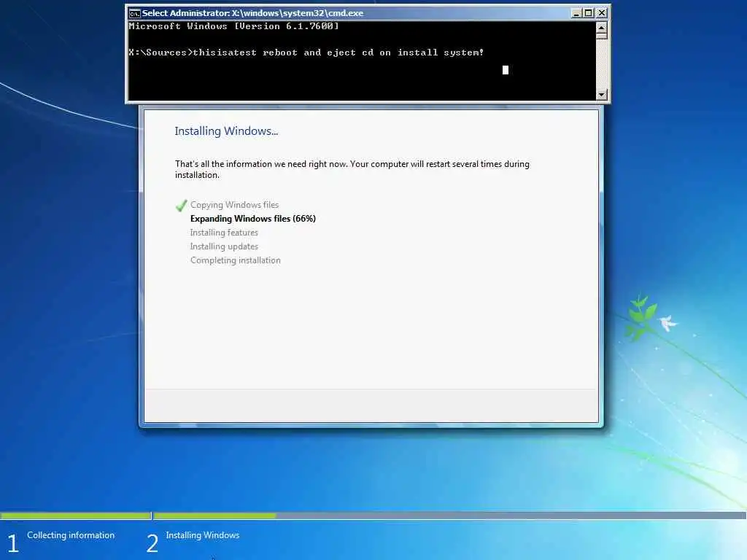The image size is (747, 560).
Task: Click the cmd.exe system icon in title bar
Action: click(135, 13)
